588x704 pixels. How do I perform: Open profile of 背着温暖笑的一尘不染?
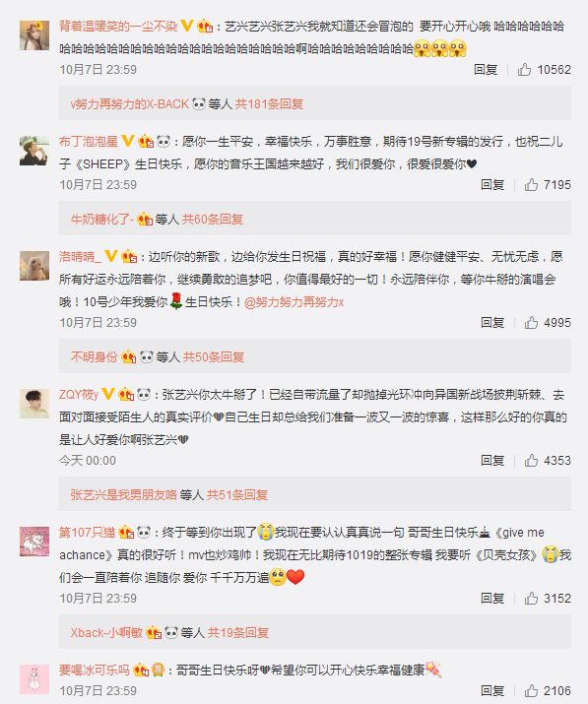tap(118, 26)
